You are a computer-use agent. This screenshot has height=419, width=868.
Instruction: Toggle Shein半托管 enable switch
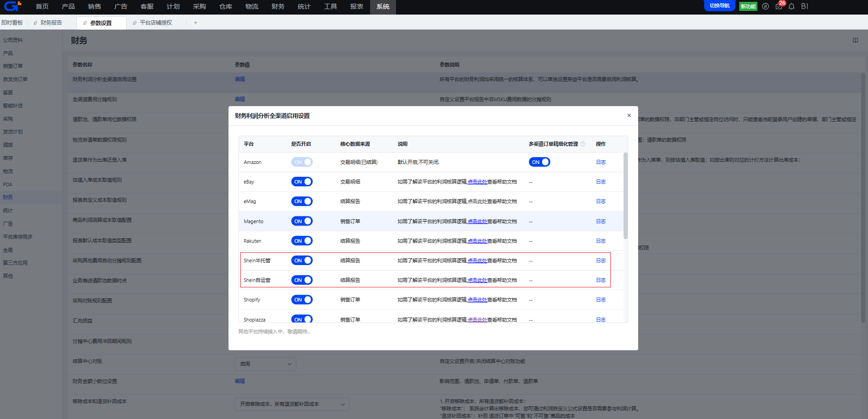[x=302, y=261]
